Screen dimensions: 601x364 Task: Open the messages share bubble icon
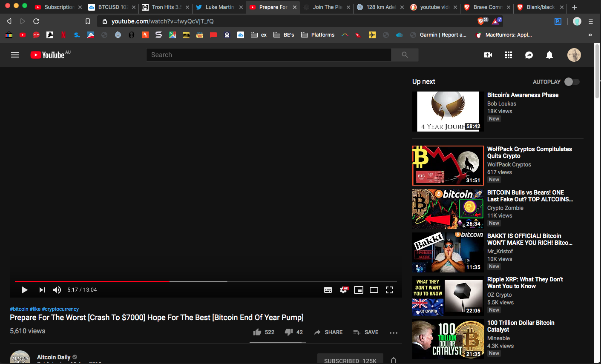529,55
